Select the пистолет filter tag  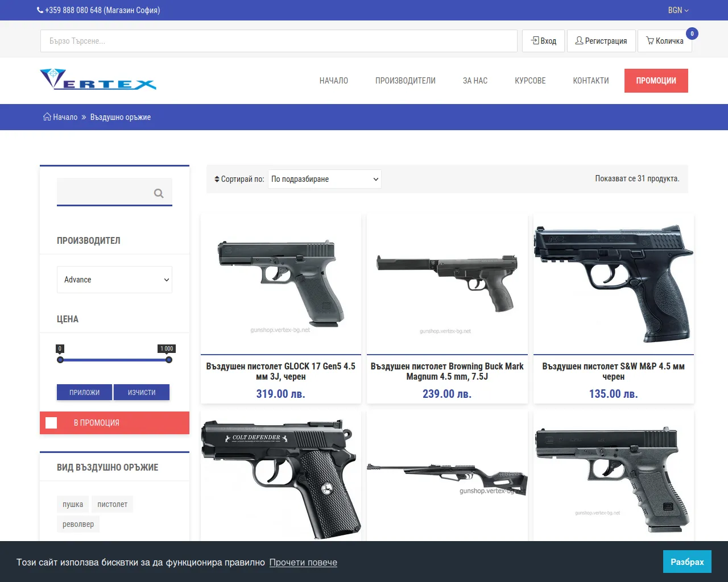112,504
